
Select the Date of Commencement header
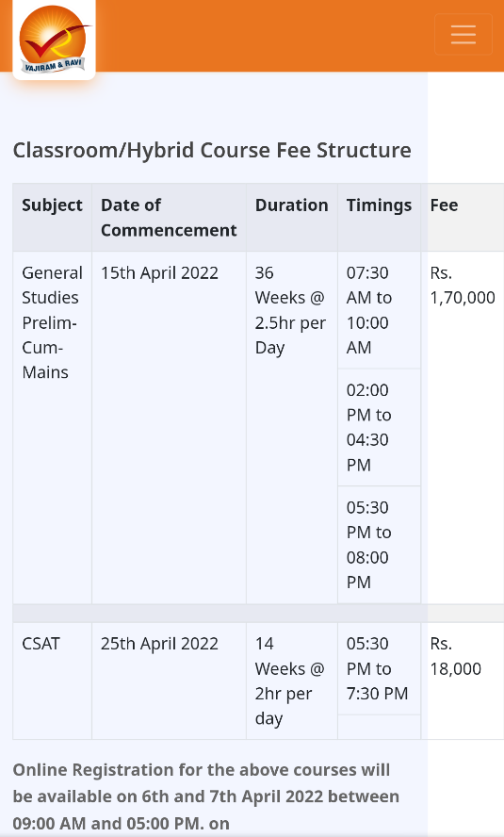(169, 217)
